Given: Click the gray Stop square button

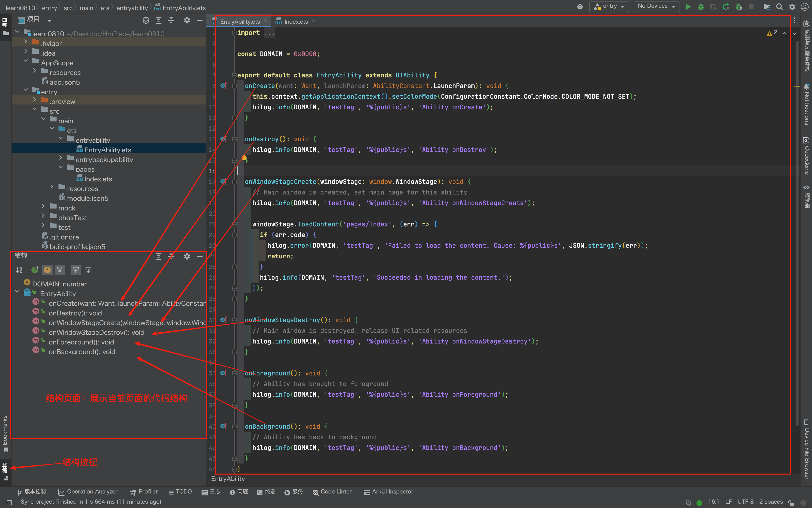Looking at the screenshot, I should (751, 7).
